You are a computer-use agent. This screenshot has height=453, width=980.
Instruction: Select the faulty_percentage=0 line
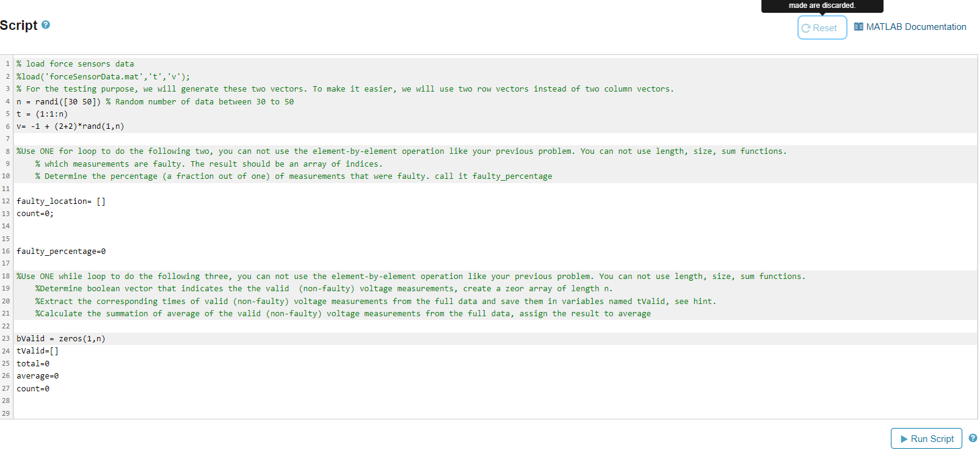pos(61,251)
